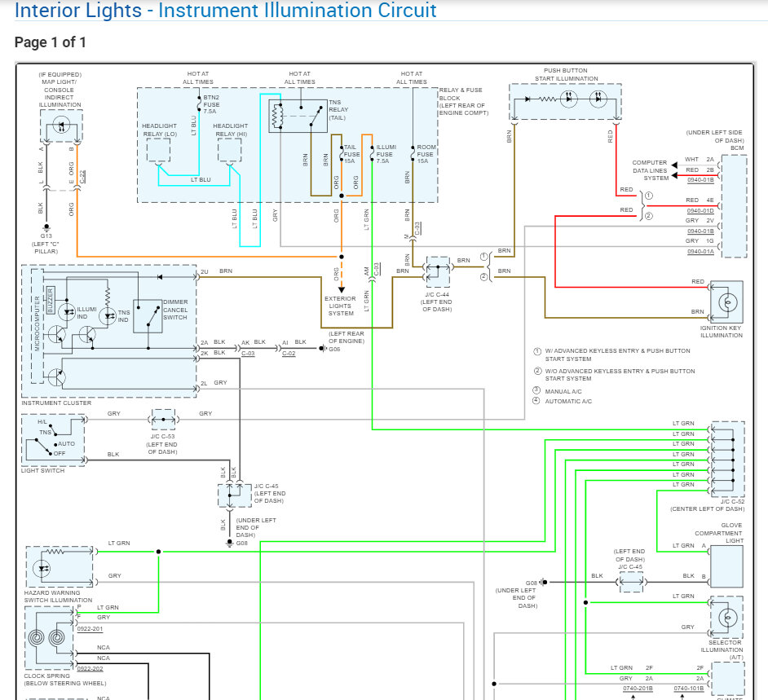
Task: Click the light switch component box
Action: pos(54,439)
